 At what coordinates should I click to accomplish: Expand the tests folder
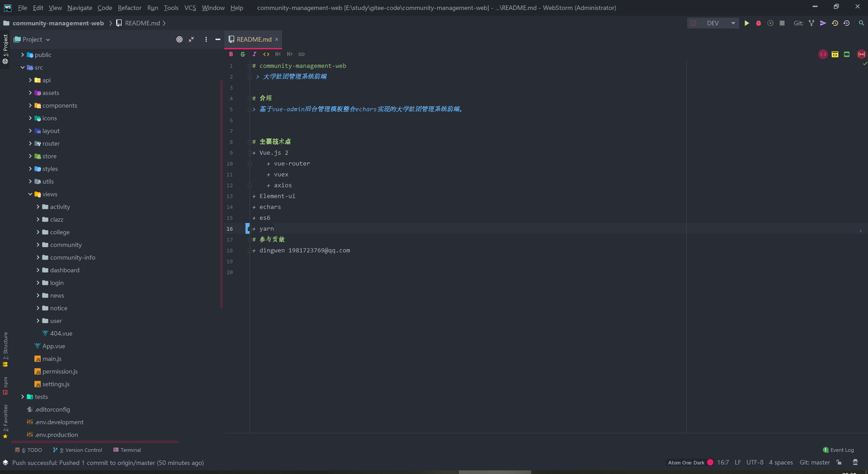click(23, 397)
